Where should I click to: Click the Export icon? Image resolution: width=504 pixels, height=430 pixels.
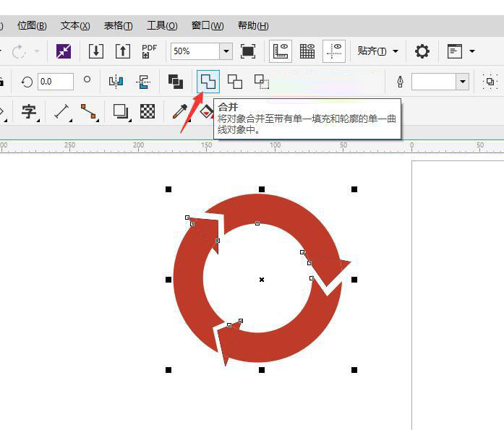pyautogui.click(x=123, y=51)
